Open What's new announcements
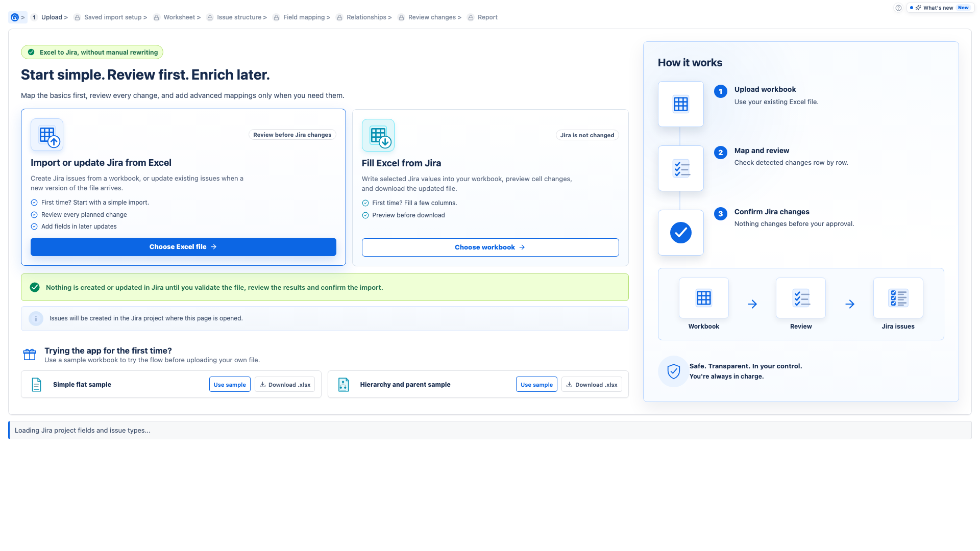 pos(940,8)
